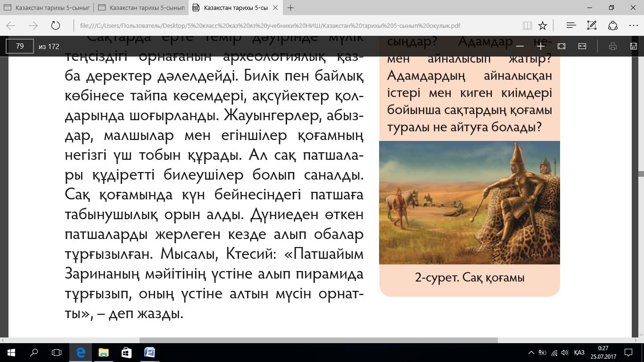The height and width of the screenshot is (362, 644).
Task: Click the horizontal scrollbar thumb
Action: (319, 340)
